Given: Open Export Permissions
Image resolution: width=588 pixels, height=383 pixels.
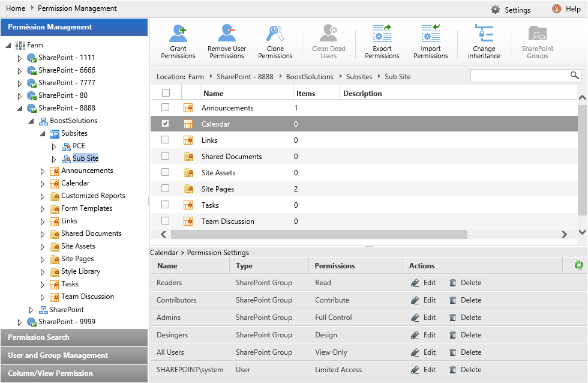Looking at the screenshot, I should (x=382, y=41).
